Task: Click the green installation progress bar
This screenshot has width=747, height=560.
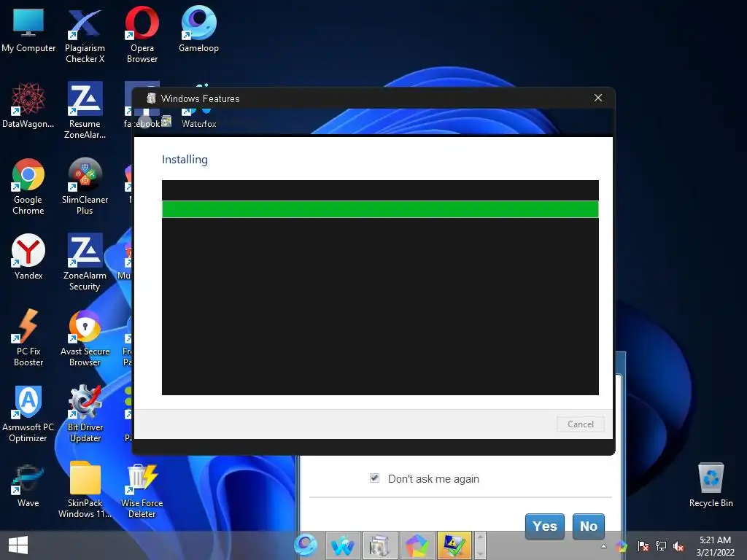Action: (380, 209)
